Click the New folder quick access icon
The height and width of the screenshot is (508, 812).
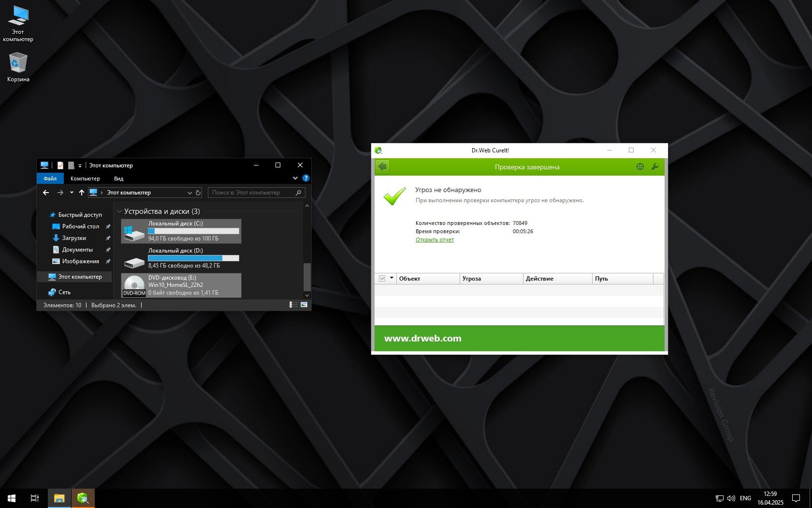click(x=71, y=165)
